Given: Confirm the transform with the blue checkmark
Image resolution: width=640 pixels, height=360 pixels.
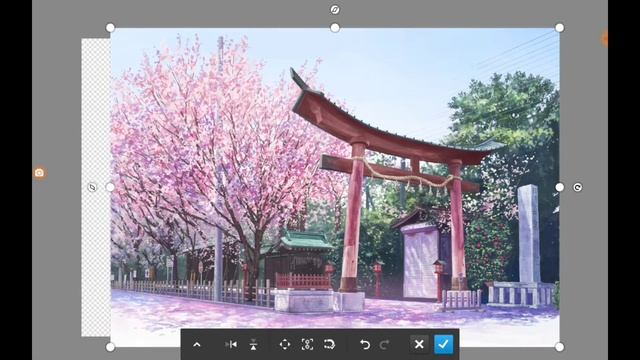Looking at the screenshot, I should coord(444,344).
